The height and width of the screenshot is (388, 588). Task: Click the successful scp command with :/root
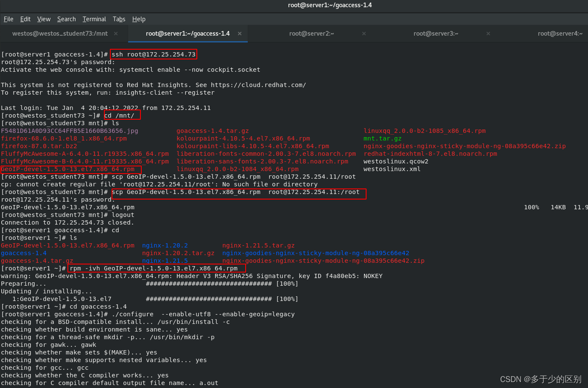(235, 192)
